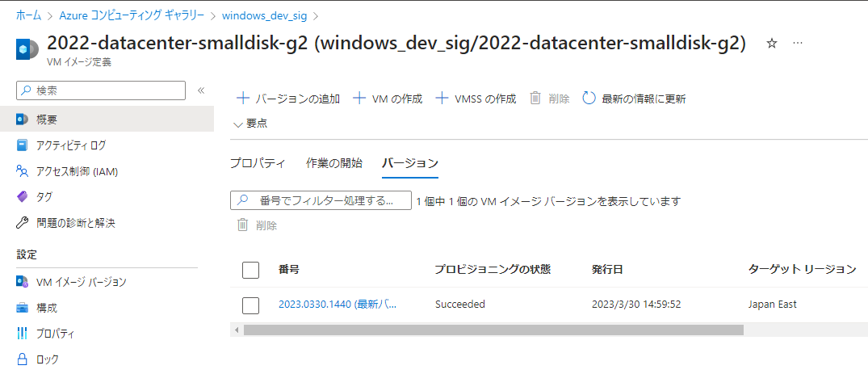Open the more options ellipsis menu
868x374 pixels.
(x=798, y=44)
